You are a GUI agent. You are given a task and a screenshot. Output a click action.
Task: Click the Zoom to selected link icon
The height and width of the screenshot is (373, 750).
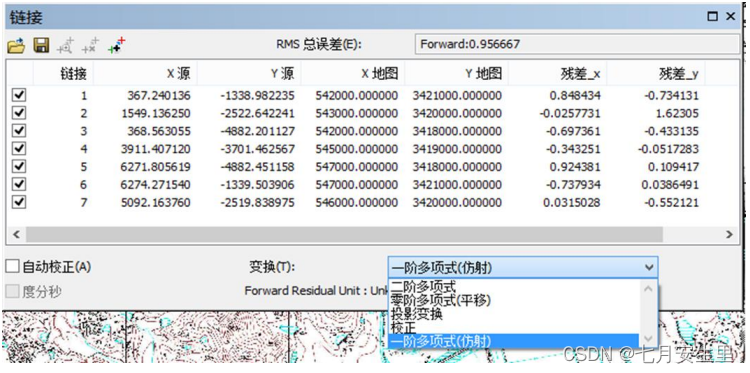point(66,45)
